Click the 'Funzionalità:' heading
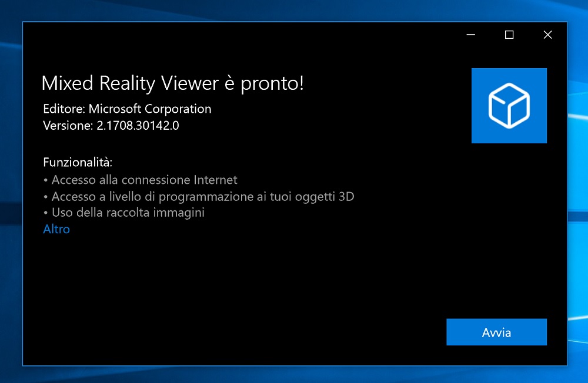The height and width of the screenshot is (383, 588). click(78, 162)
